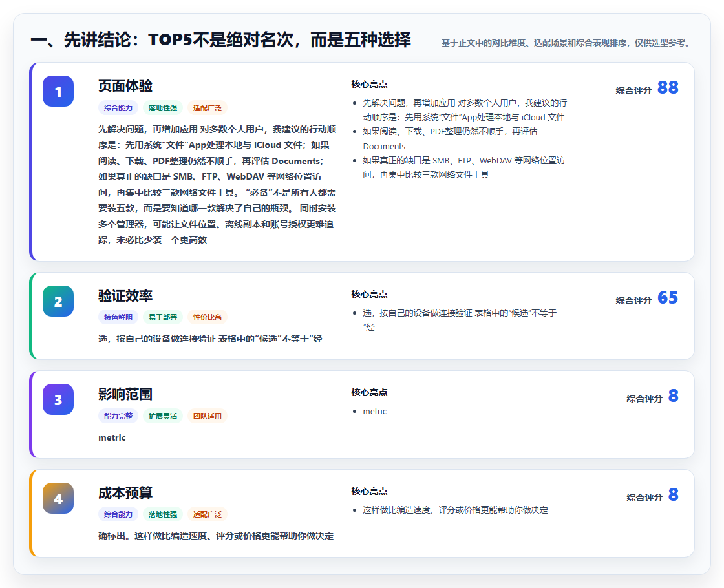The image size is (724, 588).
Task: Click the 特色鲜明 tag
Action: (118, 317)
